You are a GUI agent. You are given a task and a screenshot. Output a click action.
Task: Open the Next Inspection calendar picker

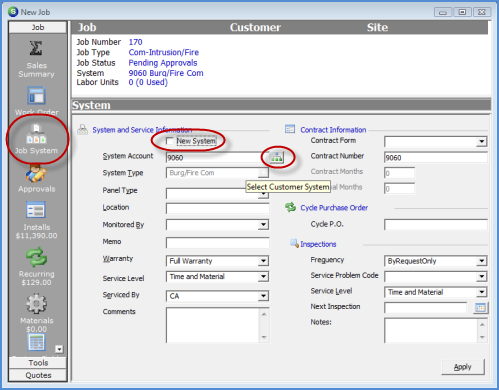480,307
